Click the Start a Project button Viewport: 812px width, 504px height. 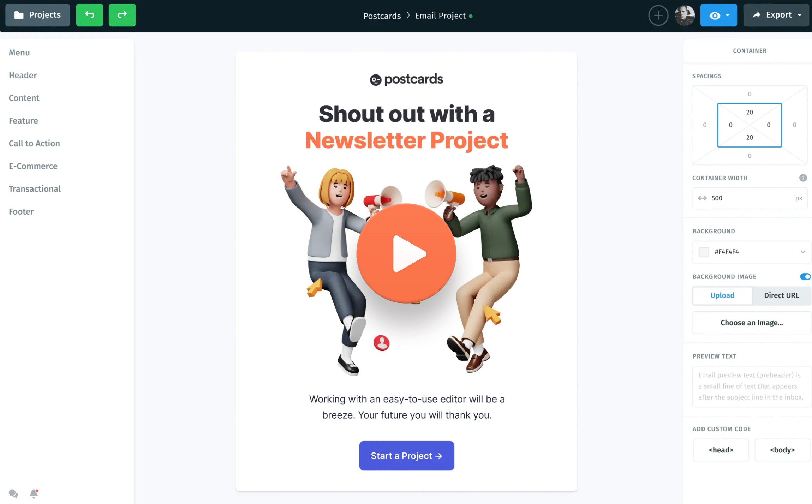pyautogui.click(x=407, y=455)
